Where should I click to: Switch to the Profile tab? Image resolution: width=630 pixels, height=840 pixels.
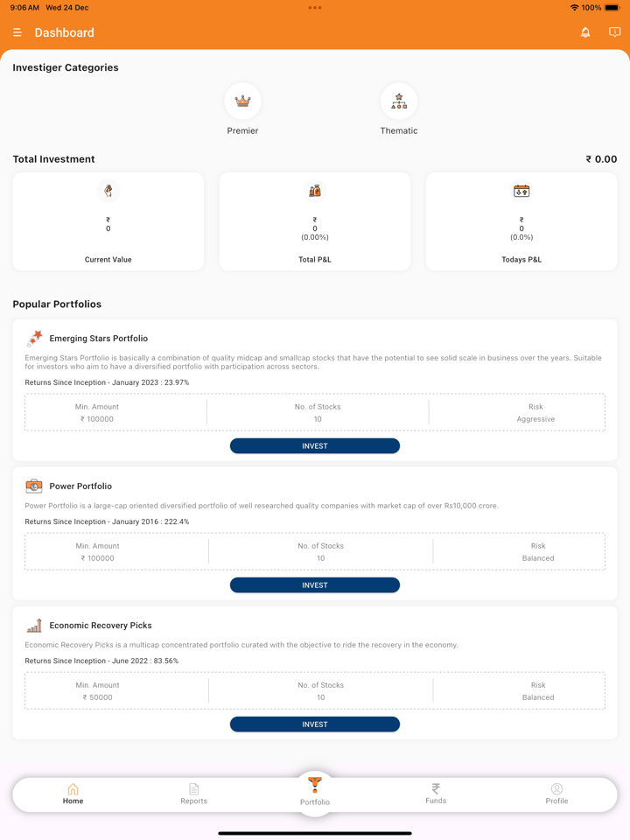click(x=556, y=794)
